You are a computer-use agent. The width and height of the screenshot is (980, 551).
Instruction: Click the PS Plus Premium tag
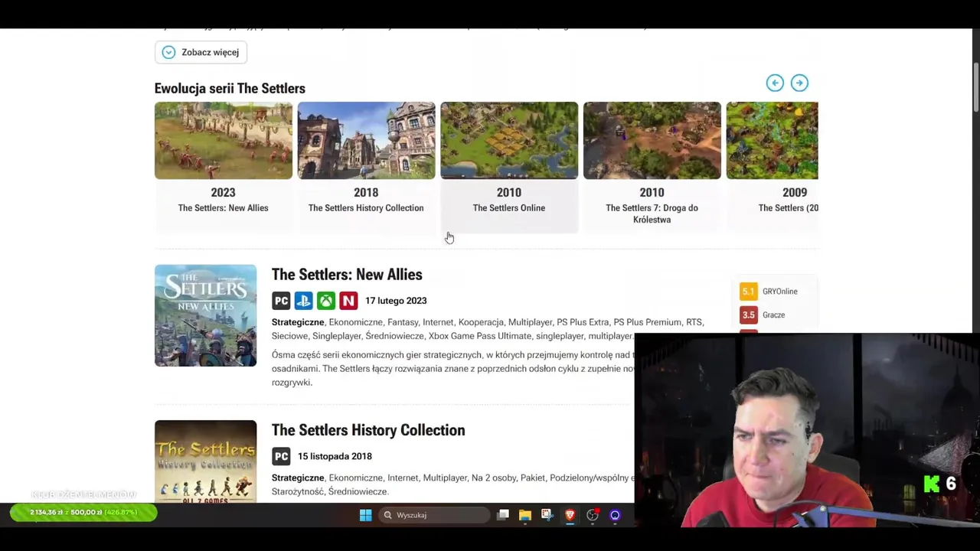(x=647, y=322)
